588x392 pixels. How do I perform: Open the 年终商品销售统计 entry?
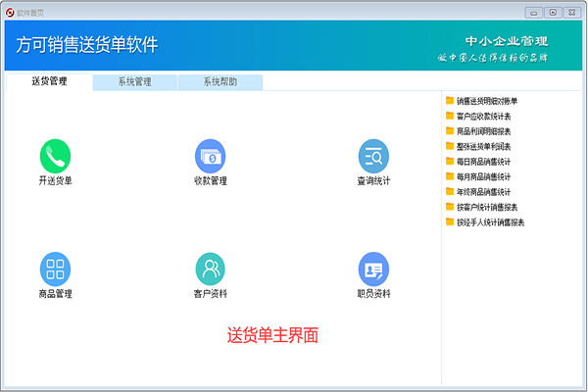(x=483, y=192)
